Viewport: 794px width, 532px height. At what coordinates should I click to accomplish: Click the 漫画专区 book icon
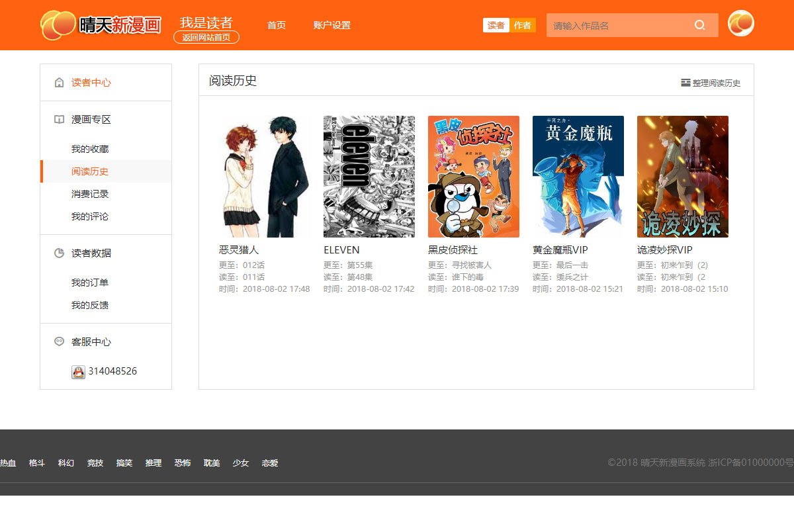[x=59, y=120]
